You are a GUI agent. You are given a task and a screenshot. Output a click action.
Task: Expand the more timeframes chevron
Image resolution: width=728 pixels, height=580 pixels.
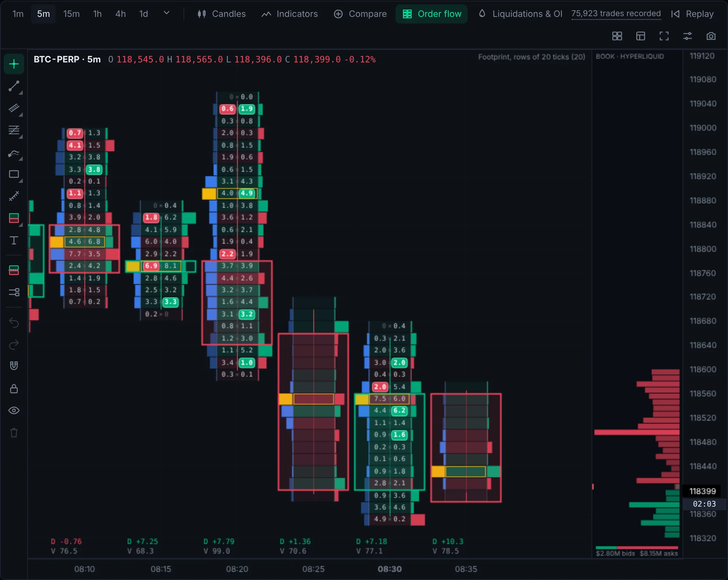point(167,13)
